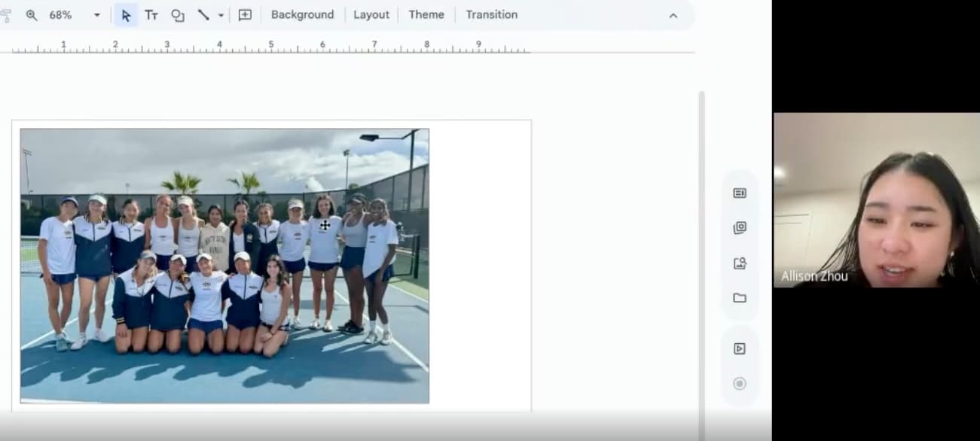
Task: Choose the Text box tool
Action: pos(151,15)
